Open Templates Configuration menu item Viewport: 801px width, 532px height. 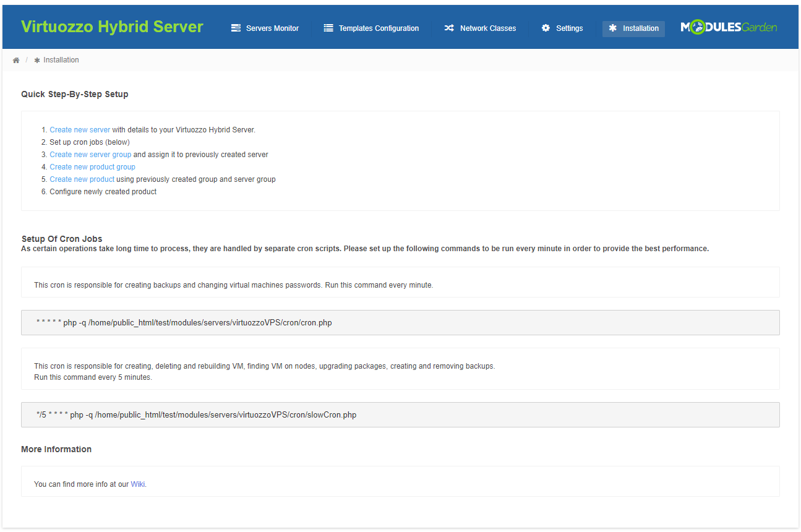(372, 28)
